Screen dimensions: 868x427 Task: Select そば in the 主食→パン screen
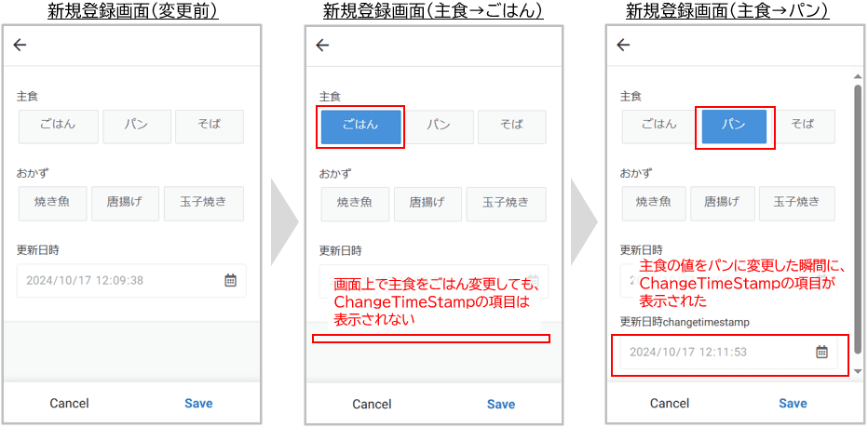click(x=803, y=127)
